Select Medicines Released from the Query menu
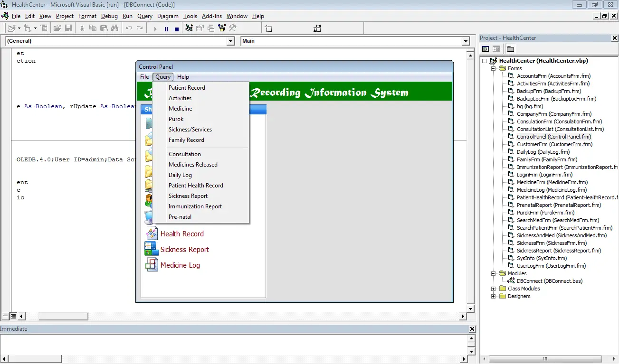Viewport: 619px width, 364px height. 201,165
